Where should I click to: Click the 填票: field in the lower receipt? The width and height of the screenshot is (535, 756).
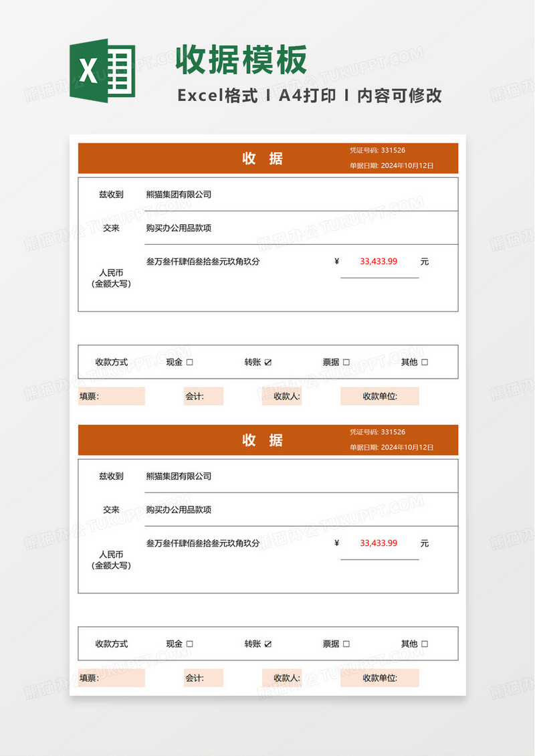coord(111,678)
